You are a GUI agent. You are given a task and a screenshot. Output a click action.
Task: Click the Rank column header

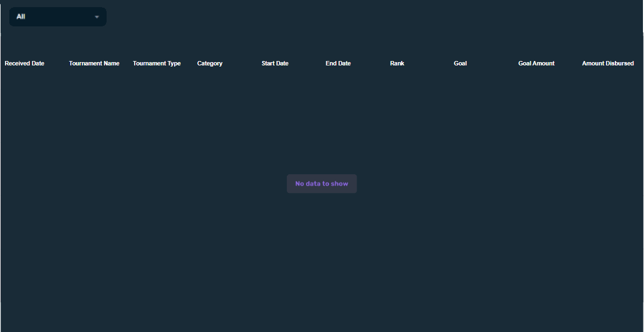click(397, 63)
